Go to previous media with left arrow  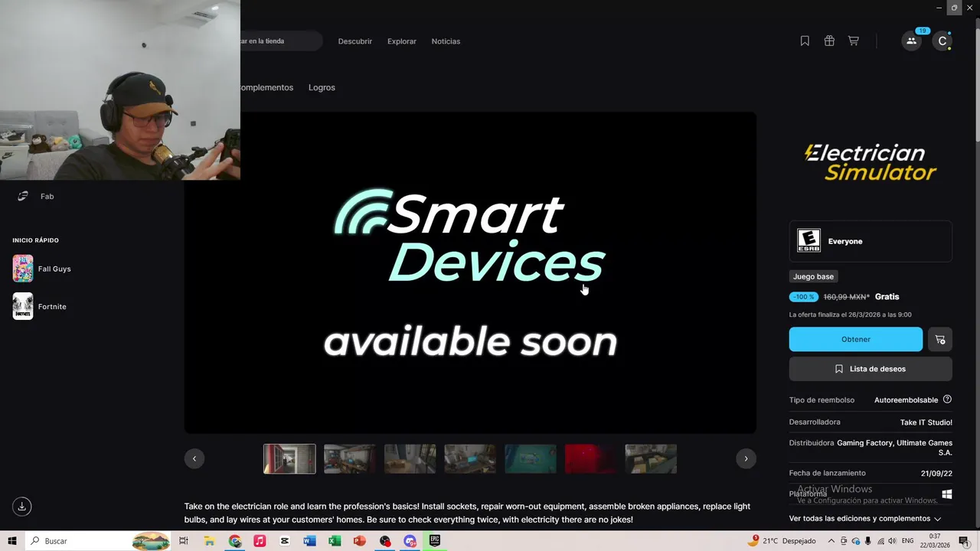(194, 458)
